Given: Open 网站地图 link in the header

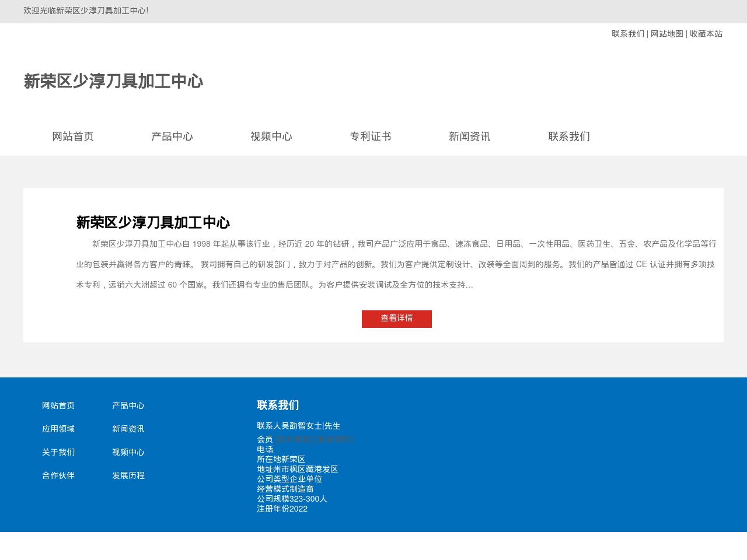Looking at the screenshot, I should pyautogui.click(x=667, y=34).
